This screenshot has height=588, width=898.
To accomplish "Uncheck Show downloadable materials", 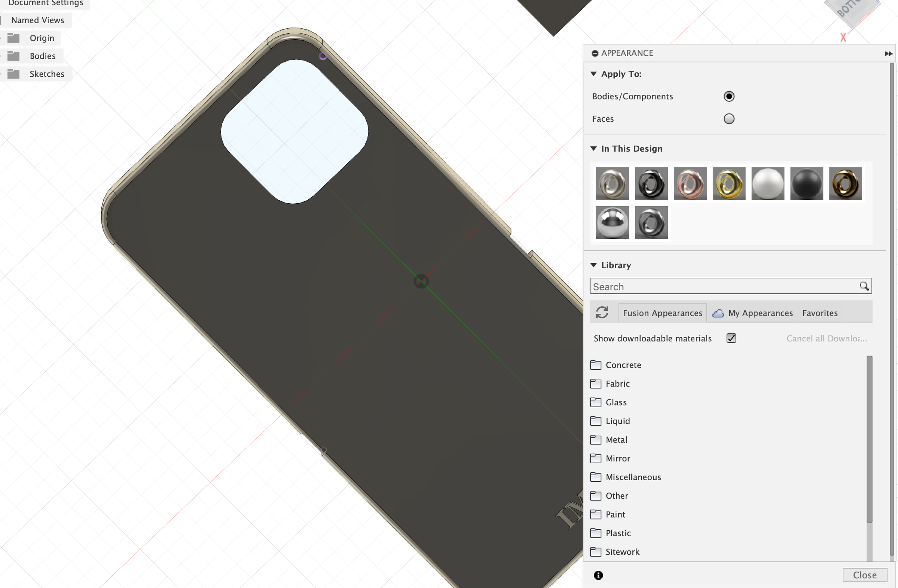I will 731,338.
